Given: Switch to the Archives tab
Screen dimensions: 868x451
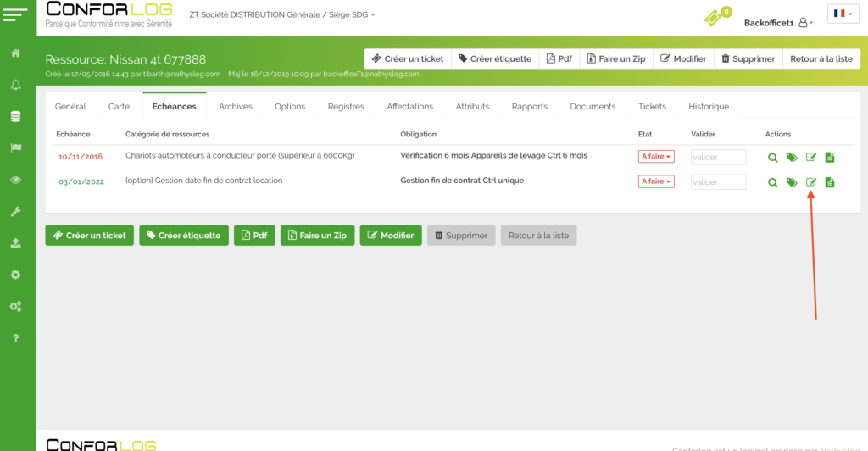Looking at the screenshot, I should pyautogui.click(x=235, y=107).
